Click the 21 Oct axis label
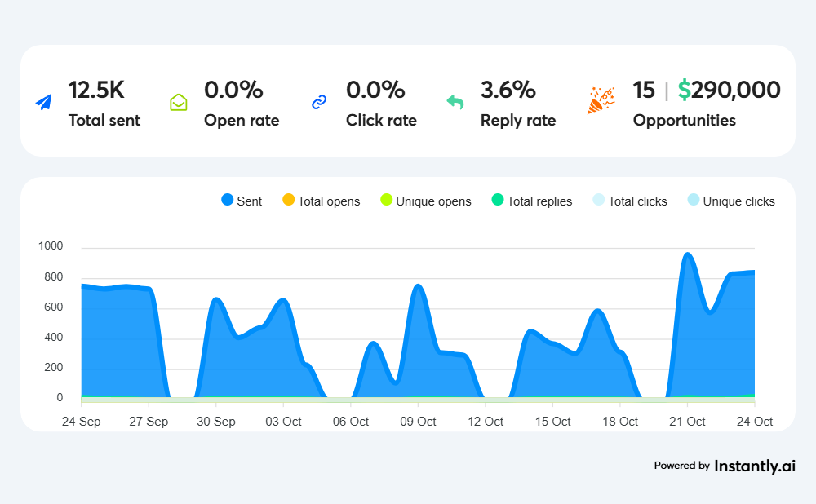The height and width of the screenshot is (504, 816). [687, 422]
